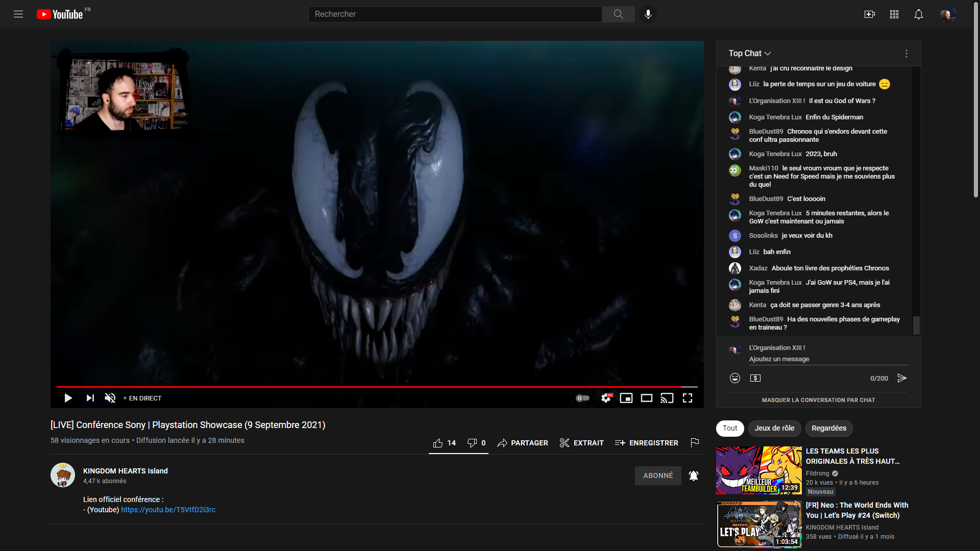The image size is (980, 551).
Task: Create a clip with EXTRAIT
Action: point(582,443)
